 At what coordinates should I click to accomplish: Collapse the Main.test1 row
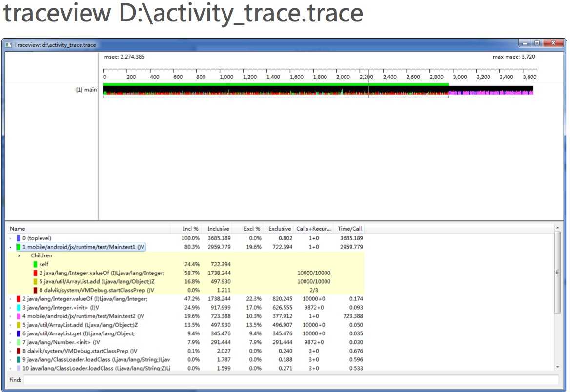point(10,247)
